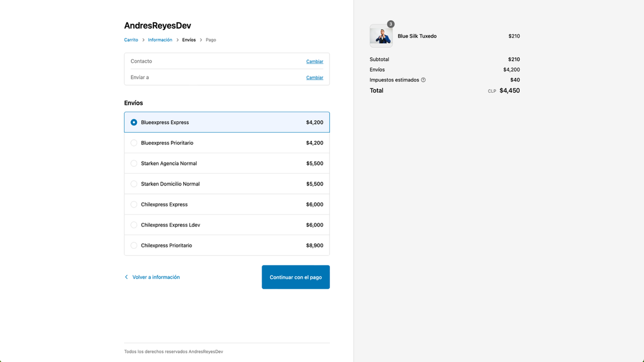Select Chilexpress Prioritario radio button

pos(134,245)
